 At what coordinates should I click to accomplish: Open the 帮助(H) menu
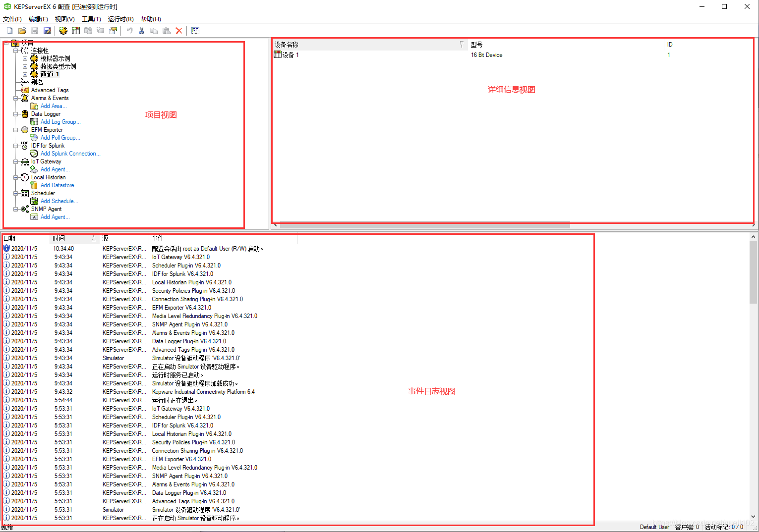(151, 19)
